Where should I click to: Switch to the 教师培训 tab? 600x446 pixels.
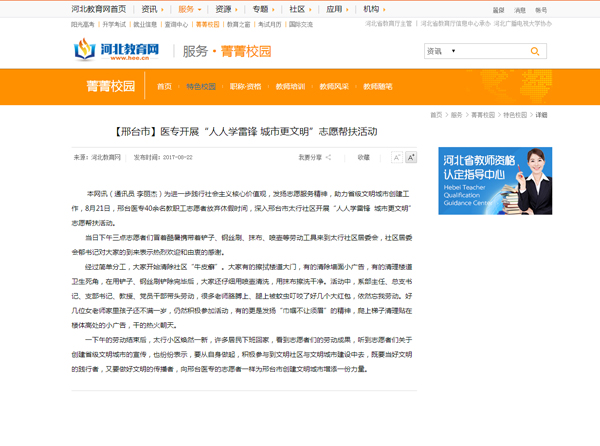click(x=290, y=87)
